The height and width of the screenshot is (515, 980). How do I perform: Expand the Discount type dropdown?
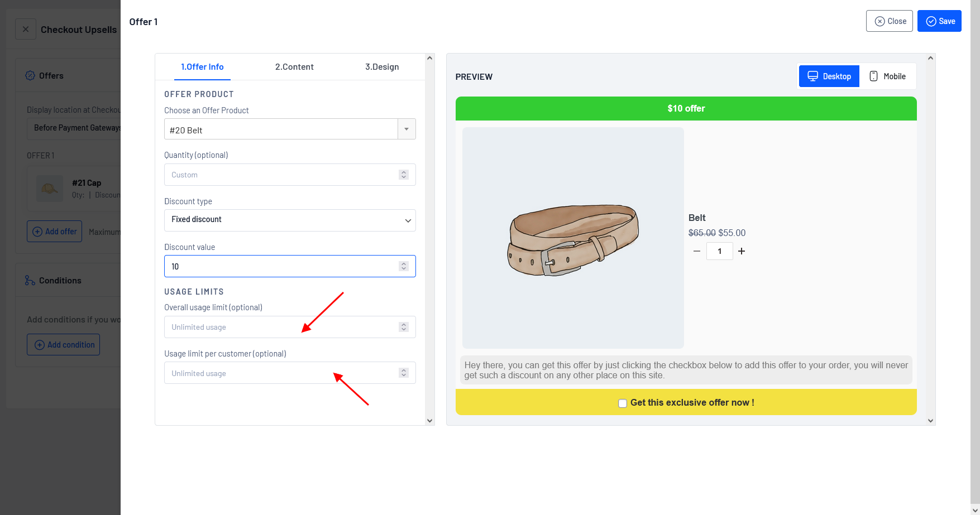tap(290, 220)
